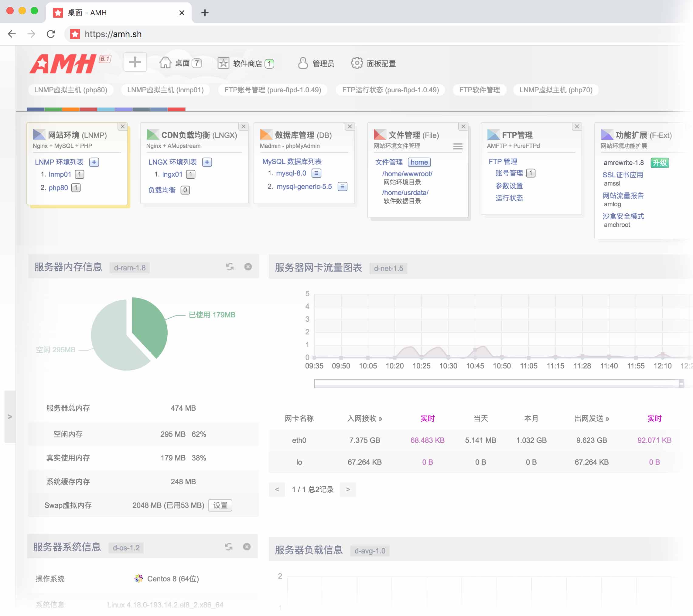The width and height of the screenshot is (693, 616).
Task: Click the large plus add-module button
Action: click(135, 62)
